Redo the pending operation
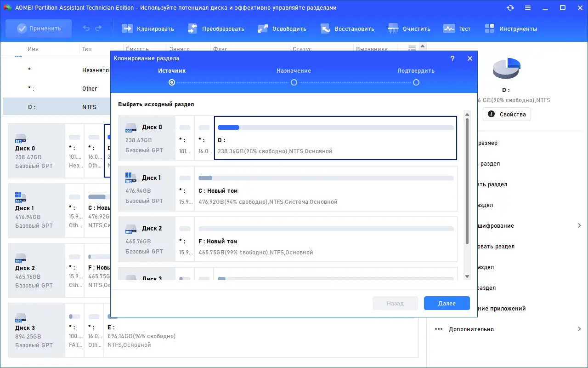The height and width of the screenshot is (368, 588). 98,29
